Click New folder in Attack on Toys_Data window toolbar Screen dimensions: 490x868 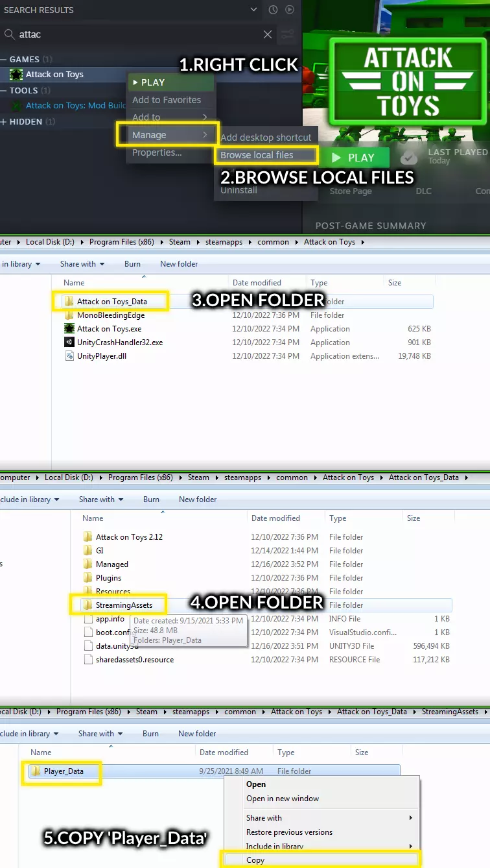[198, 500]
